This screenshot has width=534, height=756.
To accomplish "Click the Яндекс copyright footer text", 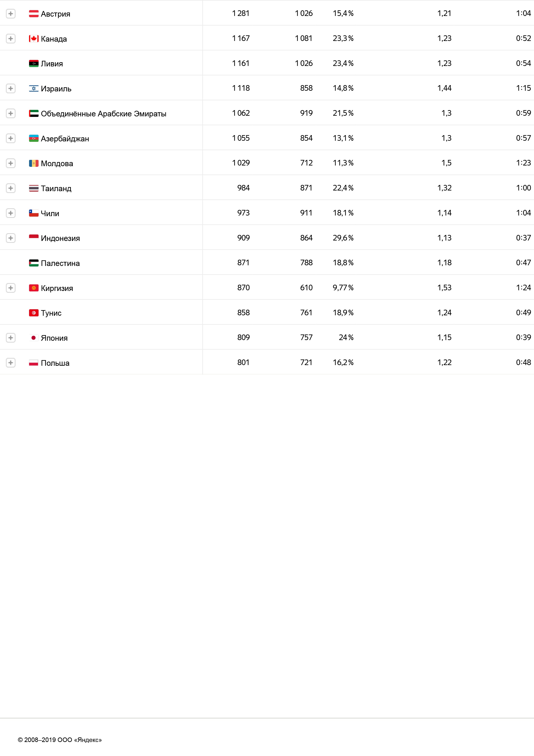I will point(59,740).
